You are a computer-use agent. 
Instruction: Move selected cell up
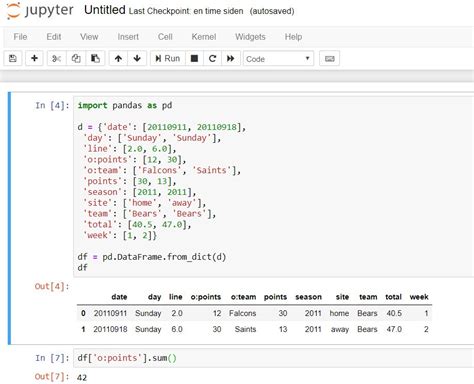118,59
